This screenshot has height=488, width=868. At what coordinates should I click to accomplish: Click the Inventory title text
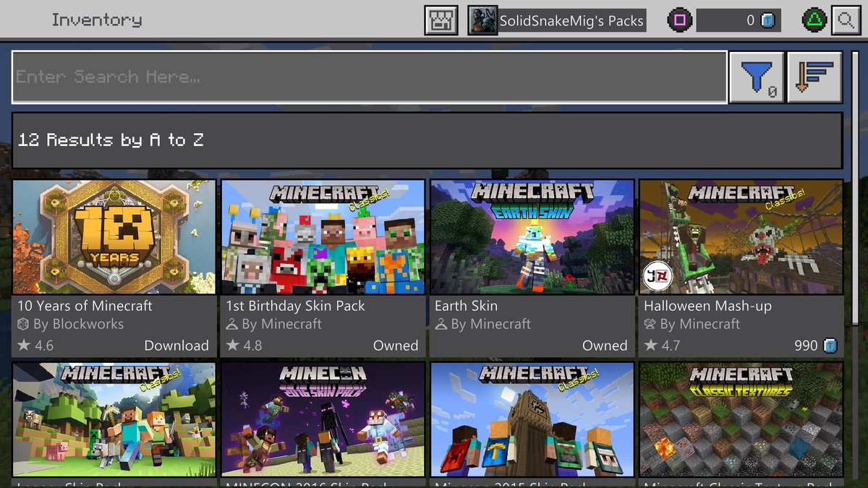pyautogui.click(x=96, y=20)
